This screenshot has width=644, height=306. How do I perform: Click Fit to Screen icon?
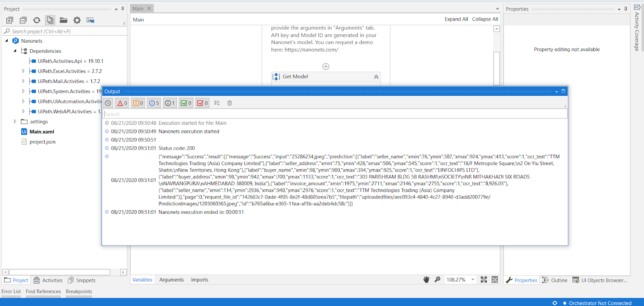[x=484, y=279]
